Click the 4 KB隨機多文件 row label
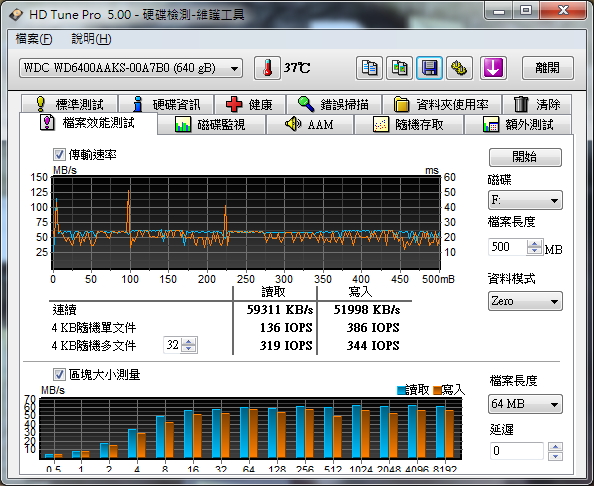The height and width of the screenshot is (486, 594). (94, 345)
